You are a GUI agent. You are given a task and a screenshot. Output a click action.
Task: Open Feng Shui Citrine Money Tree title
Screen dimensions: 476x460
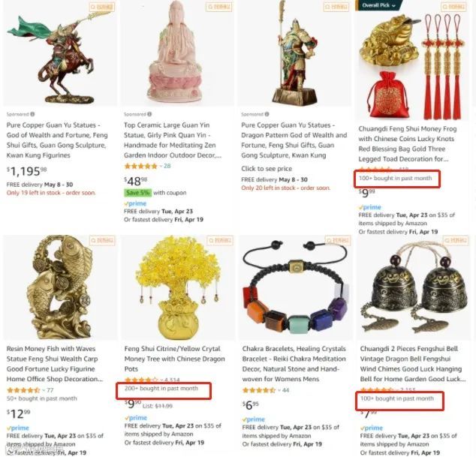coord(174,359)
